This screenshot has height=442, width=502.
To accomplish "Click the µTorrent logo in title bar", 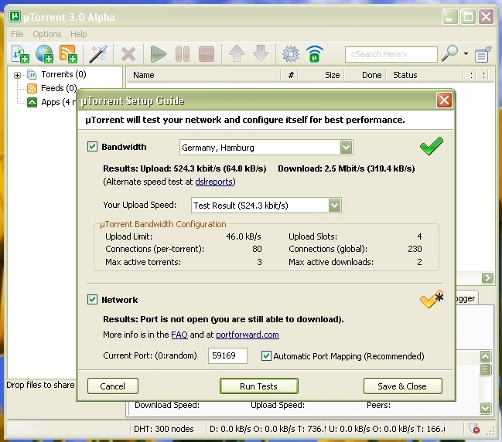I will 15,16.
